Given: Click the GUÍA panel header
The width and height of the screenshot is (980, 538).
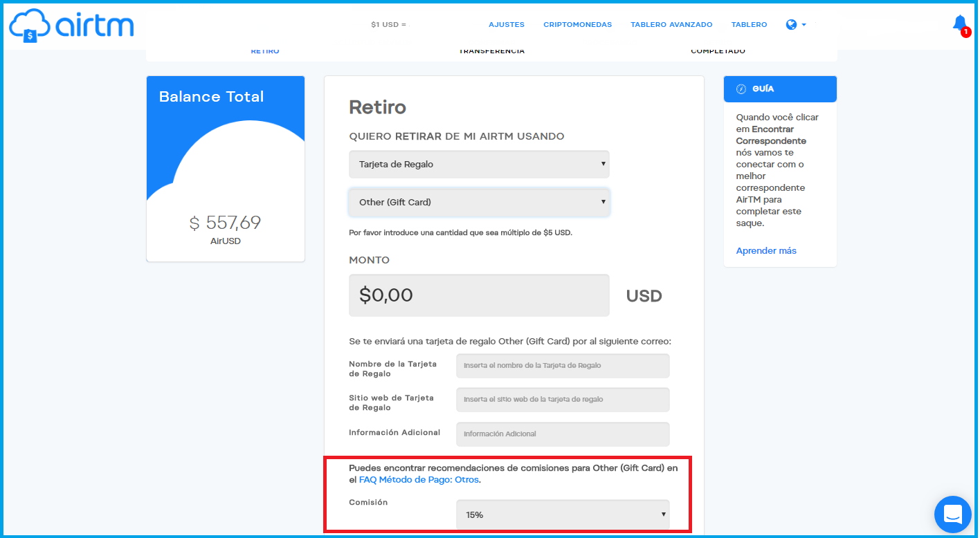Looking at the screenshot, I should tap(780, 89).
